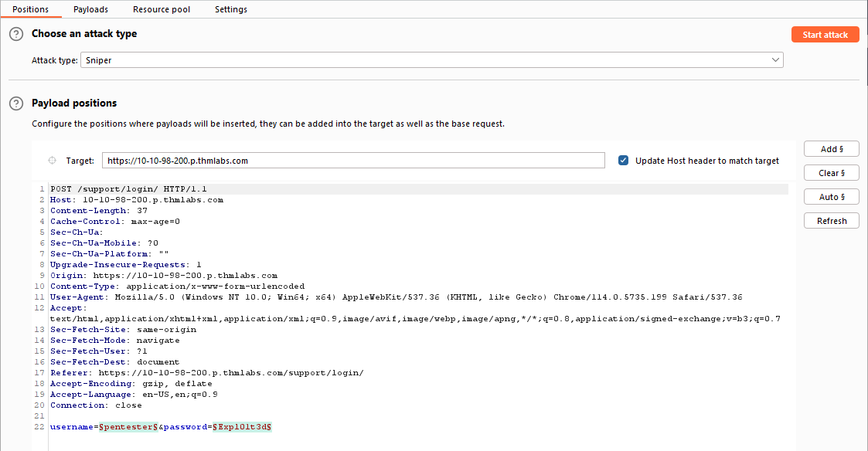Click the Clear § button
Image resolution: width=868 pixels, height=451 pixels.
[x=832, y=173]
